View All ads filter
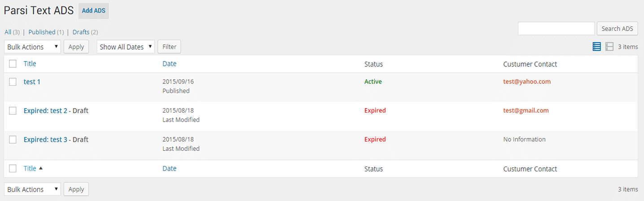Screen dimensions: 644x201 pos(8,32)
